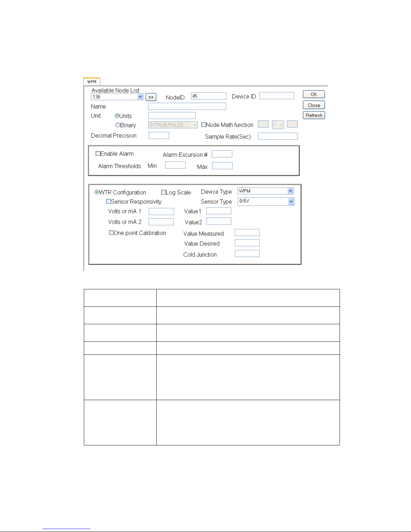Screen dimensions: 411x532
Task: Open the Device Type dropdown
Action: 266,191
